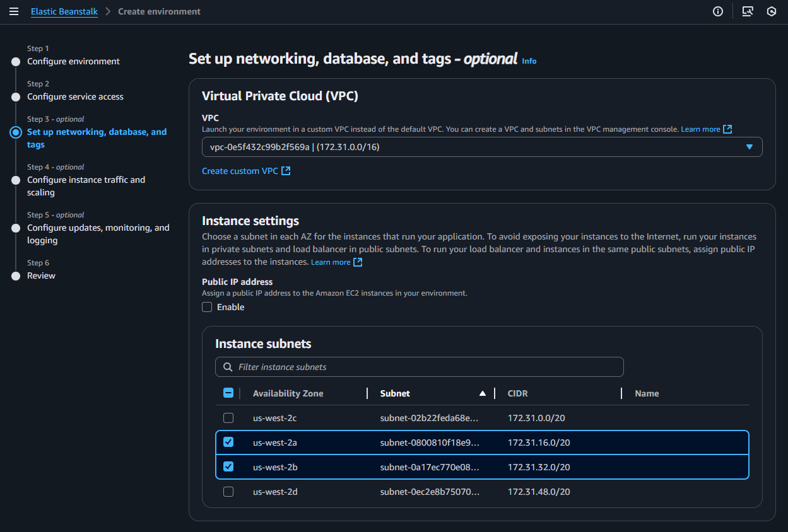Click Learn more link in VPC section

707,129
